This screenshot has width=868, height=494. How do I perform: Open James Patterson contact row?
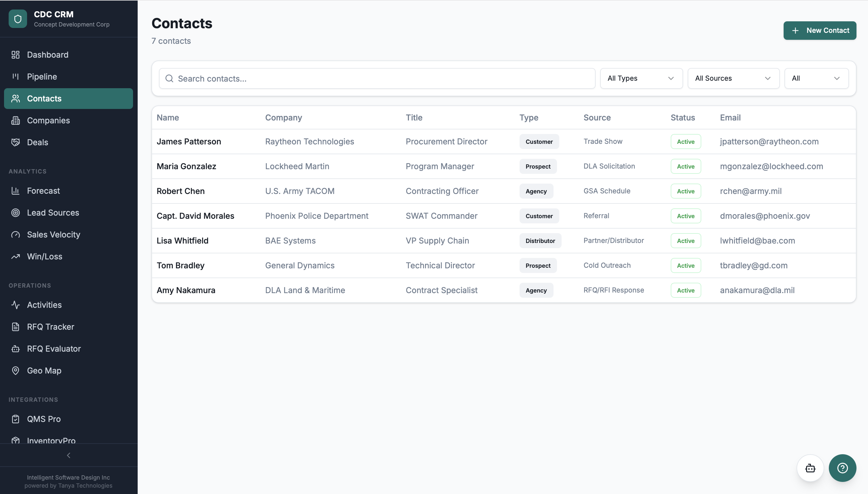504,142
